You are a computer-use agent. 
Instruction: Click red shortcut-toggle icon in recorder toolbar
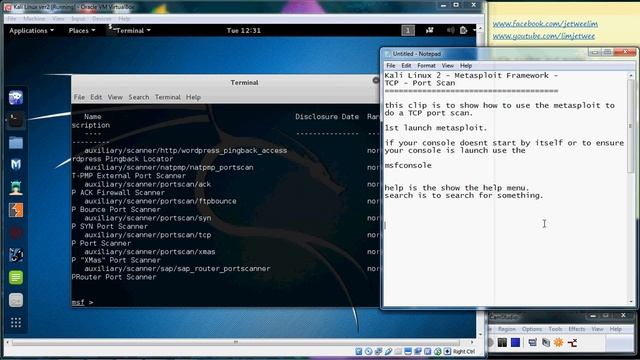point(573,343)
